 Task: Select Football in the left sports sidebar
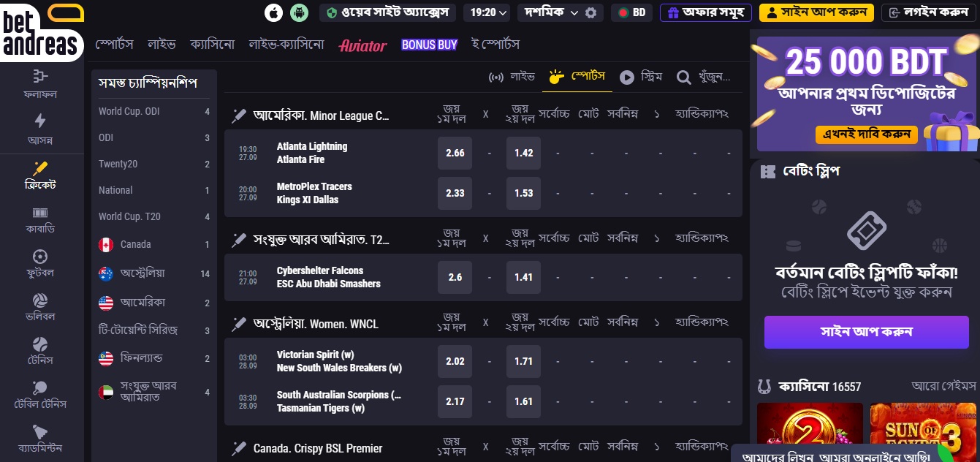coord(40,263)
